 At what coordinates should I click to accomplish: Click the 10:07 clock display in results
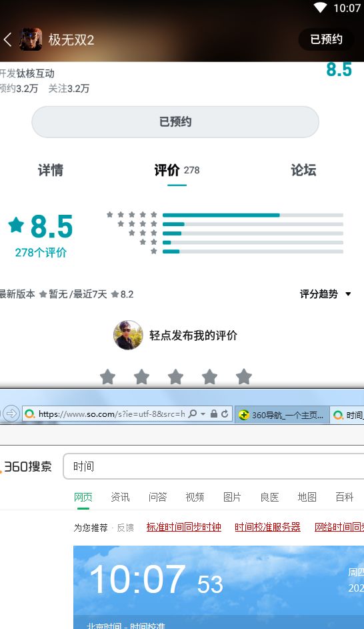[x=156, y=579]
